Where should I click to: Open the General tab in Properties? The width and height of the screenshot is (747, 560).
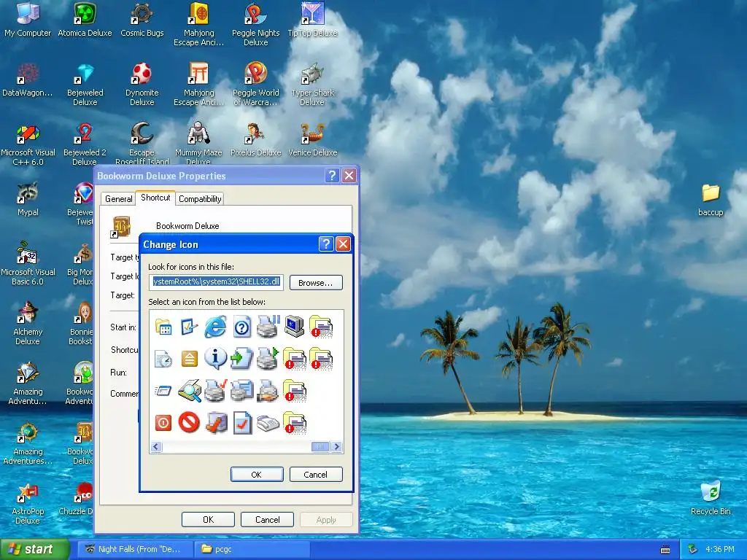[119, 199]
